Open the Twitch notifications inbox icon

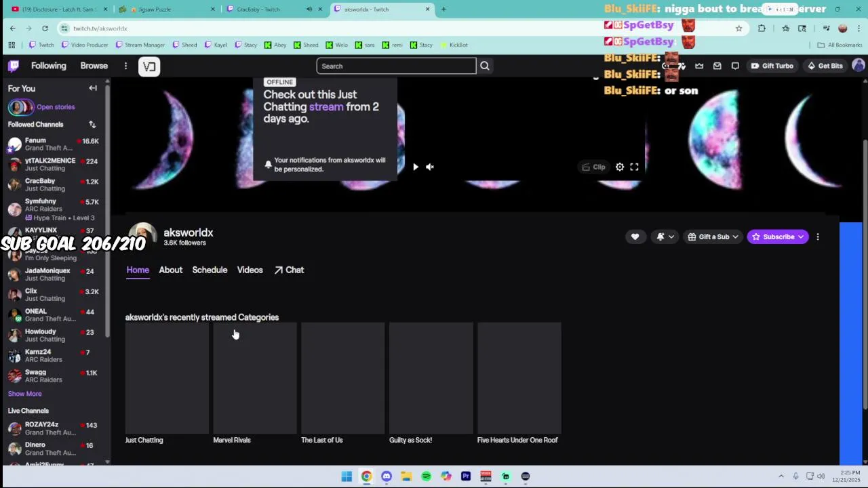(x=717, y=66)
